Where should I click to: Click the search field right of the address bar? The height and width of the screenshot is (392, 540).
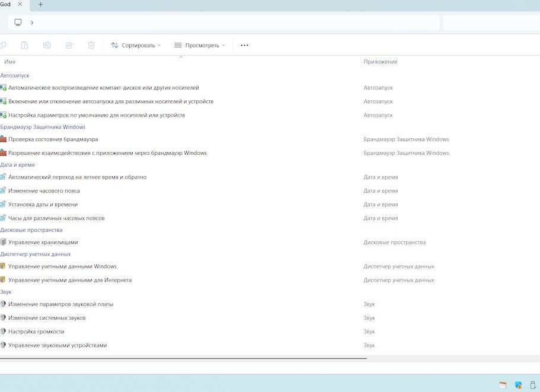point(491,23)
